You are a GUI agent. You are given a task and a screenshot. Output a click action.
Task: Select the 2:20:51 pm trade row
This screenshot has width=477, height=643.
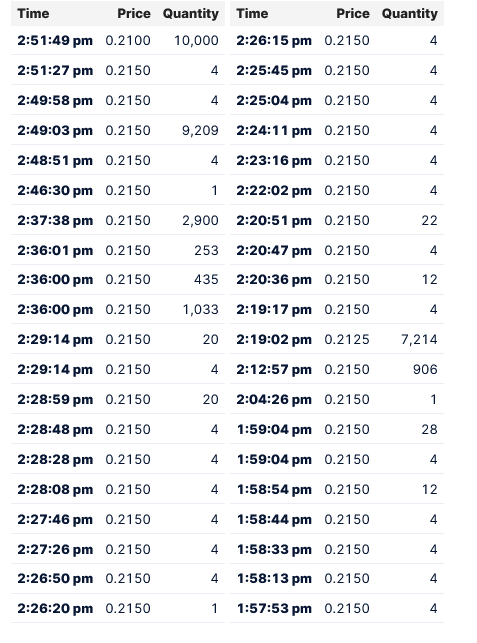[x=337, y=221]
